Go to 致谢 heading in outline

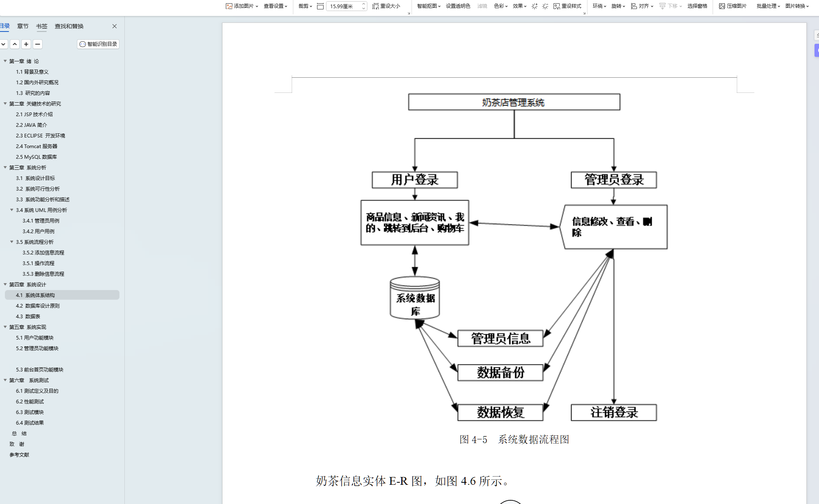click(x=17, y=444)
